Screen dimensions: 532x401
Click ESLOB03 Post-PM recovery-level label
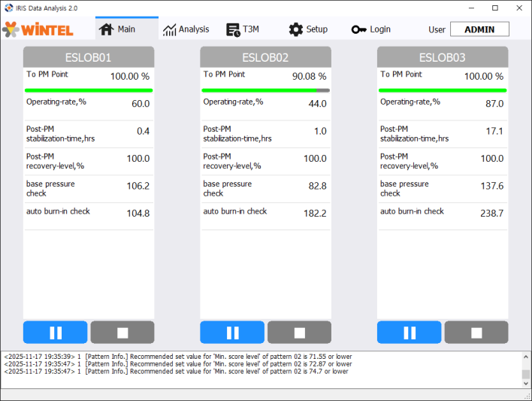coord(410,161)
